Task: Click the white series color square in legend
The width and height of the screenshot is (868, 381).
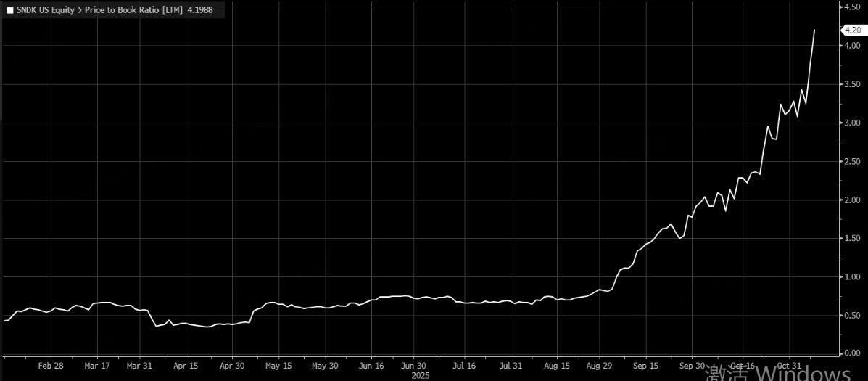Action: (10, 11)
